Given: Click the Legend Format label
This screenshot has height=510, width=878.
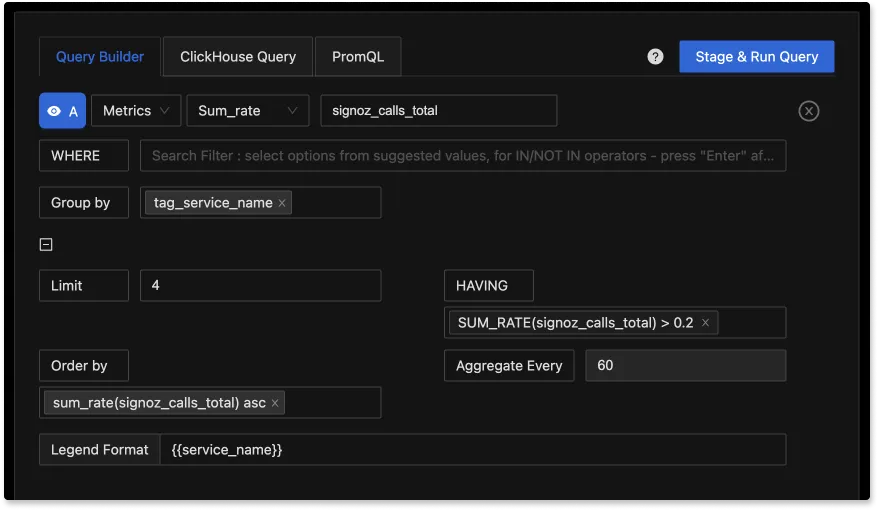Looking at the screenshot, I should [x=100, y=450].
